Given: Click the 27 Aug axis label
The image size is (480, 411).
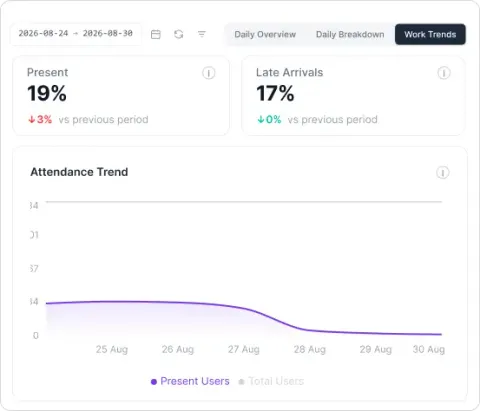Looking at the screenshot, I should click(244, 349).
